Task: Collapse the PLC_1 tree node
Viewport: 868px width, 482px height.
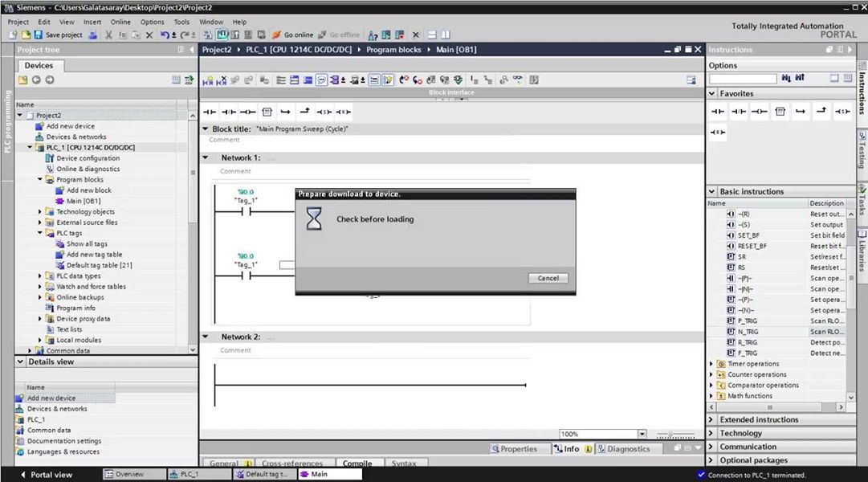Action: click(30, 147)
